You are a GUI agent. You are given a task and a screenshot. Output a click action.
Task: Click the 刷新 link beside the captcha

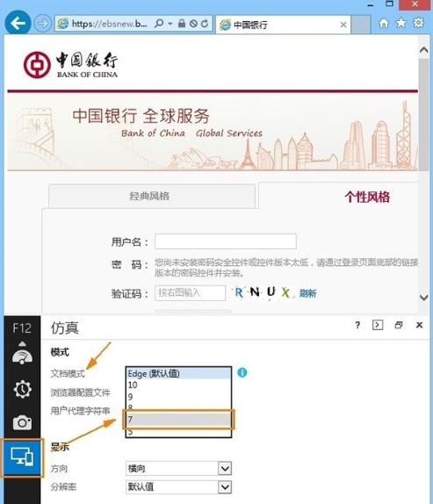pos(307,293)
